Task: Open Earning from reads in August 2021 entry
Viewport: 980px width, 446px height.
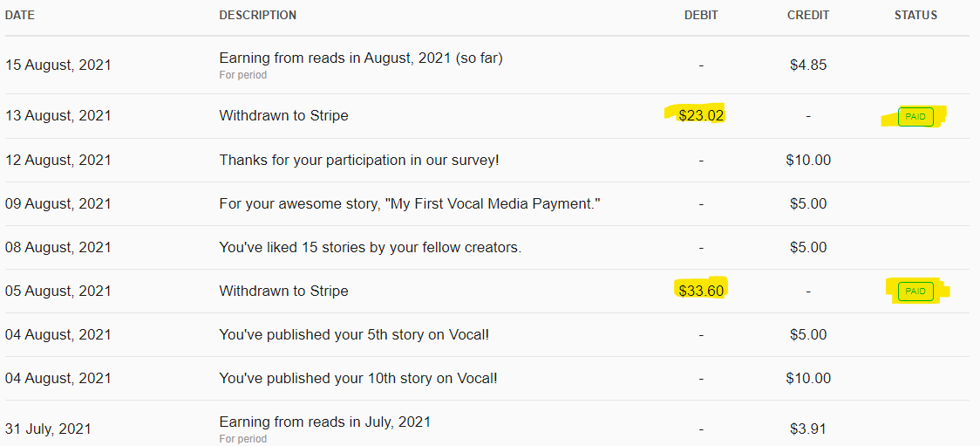Action: [361, 58]
